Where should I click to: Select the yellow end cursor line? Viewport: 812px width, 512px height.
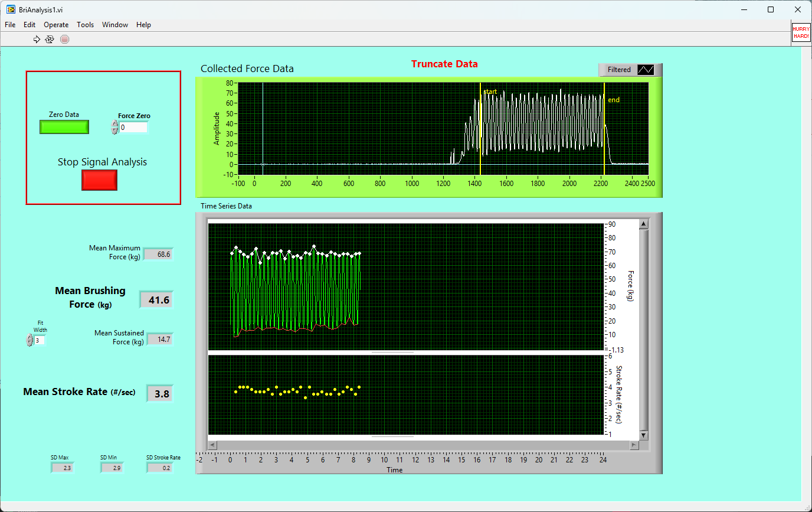click(x=604, y=130)
